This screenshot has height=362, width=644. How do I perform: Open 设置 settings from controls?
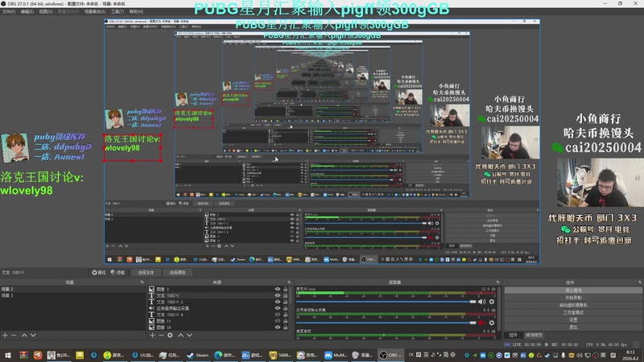573,319
